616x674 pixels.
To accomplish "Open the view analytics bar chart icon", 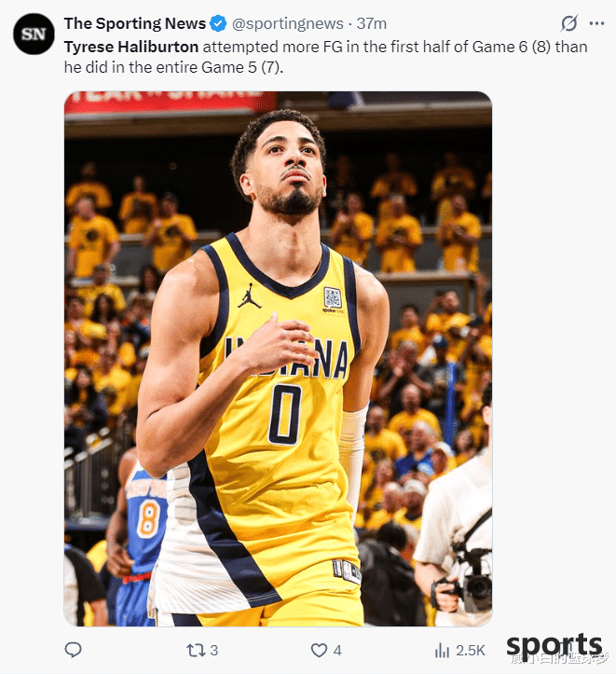I will coord(442,650).
